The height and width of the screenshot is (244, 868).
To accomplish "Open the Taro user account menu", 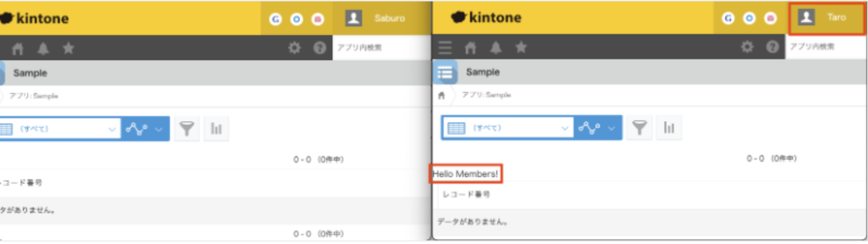I will pyautogui.click(x=827, y=18).
